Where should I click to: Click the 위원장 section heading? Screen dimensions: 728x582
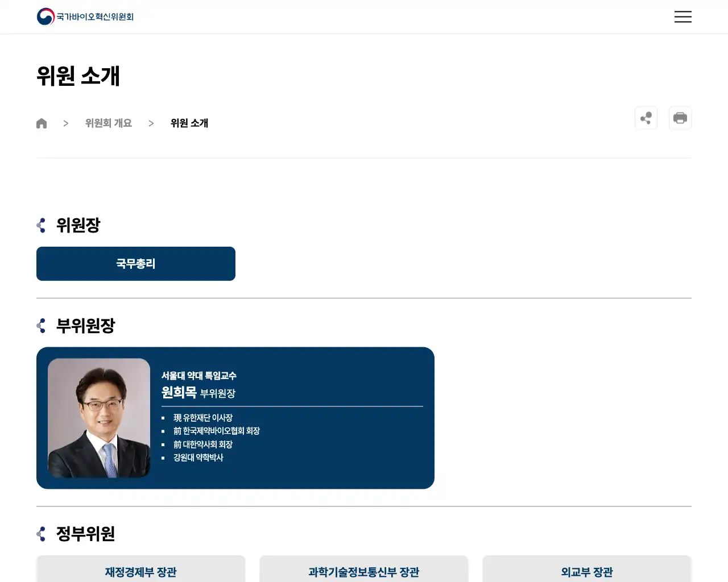tap(78, 226)
